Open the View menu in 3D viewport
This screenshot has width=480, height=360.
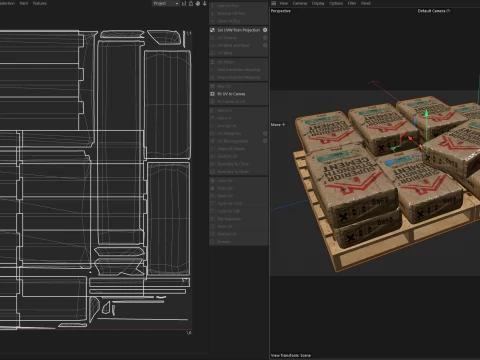coord(284,3)
